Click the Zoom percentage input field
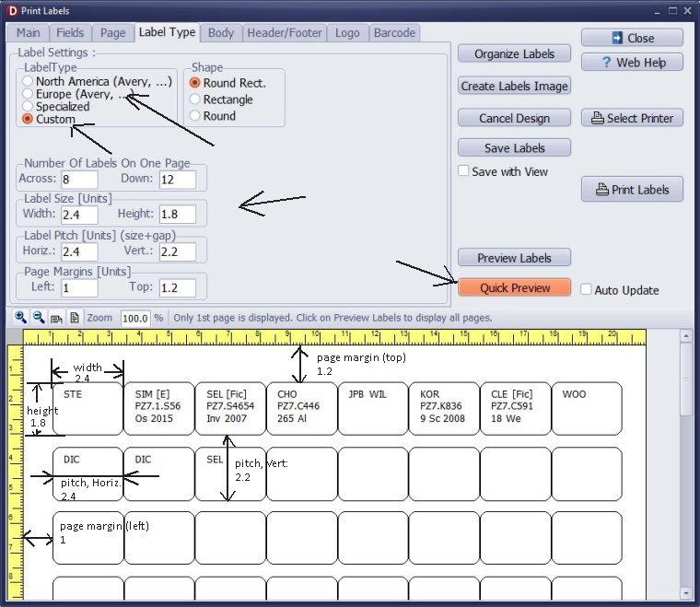The image size is (700, 607). pos(134,318)
